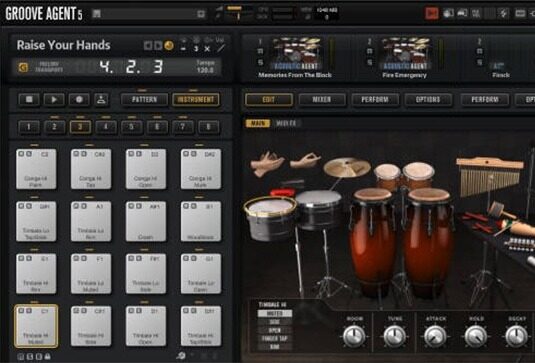The width and height of the screenshot is (535, 363).
Task: Click the wind chimes in the percussion picture
Action: (x=490, y=177)
